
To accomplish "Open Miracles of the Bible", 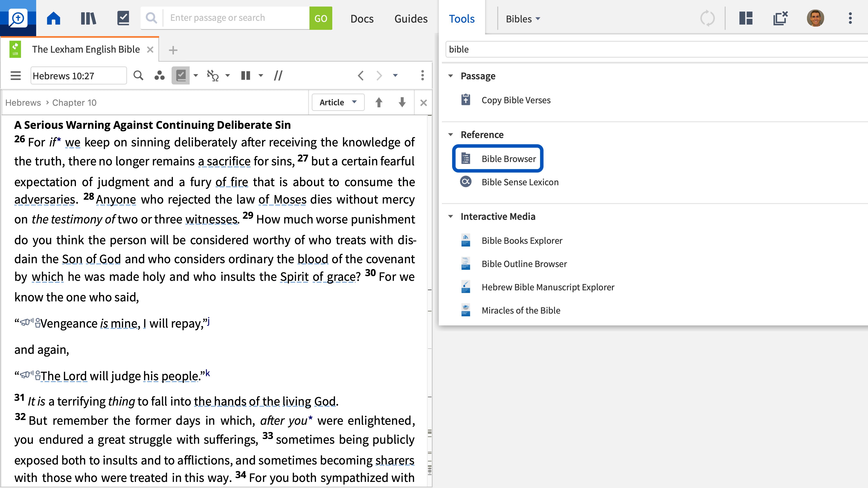I will [x=521, y=310].
